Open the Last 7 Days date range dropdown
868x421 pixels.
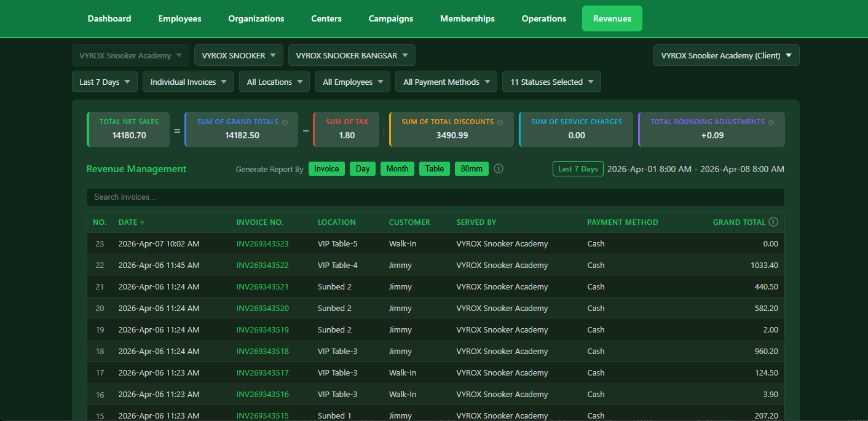coord(105,81)
